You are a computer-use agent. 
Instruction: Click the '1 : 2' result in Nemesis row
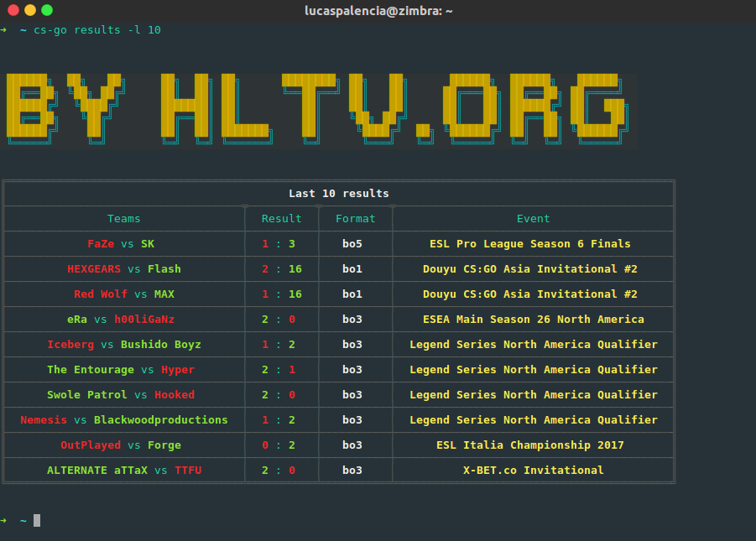click(x=279, y=419)
